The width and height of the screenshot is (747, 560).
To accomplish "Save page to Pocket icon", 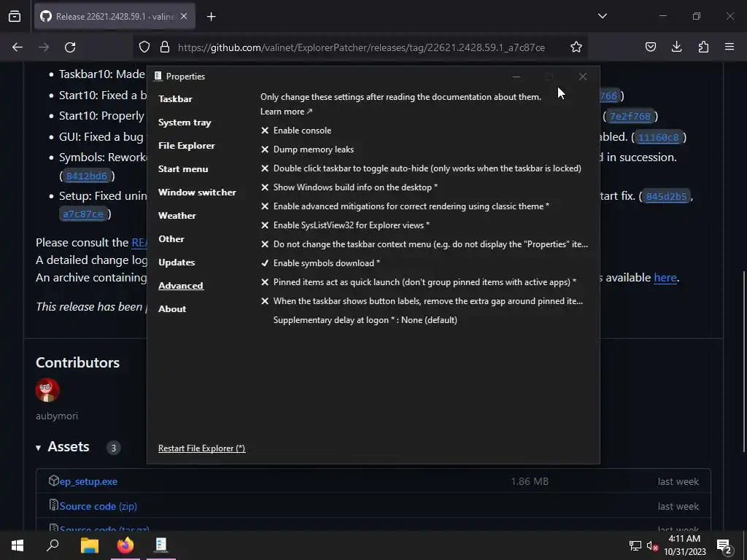I will pos(650,47).
